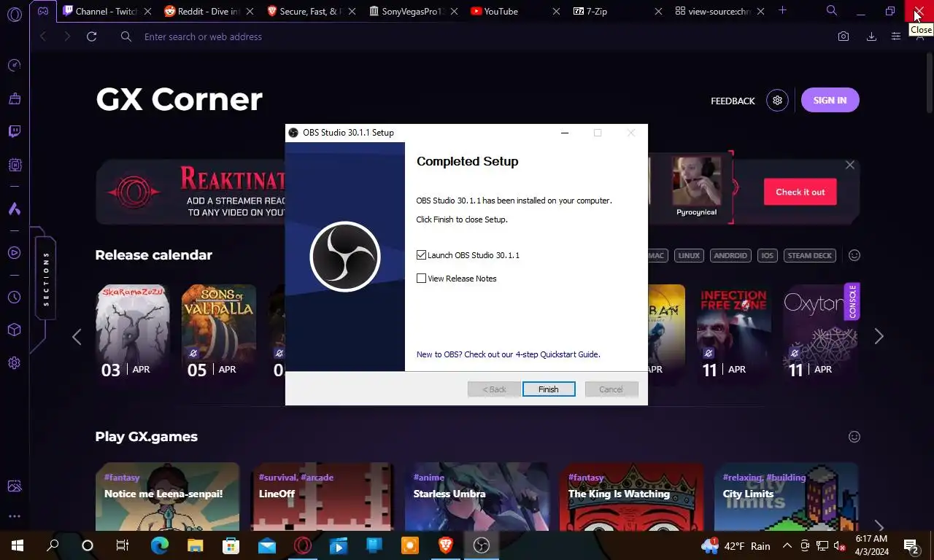Toggle the STEAM DECK platform filter
This screenshot has height=560, width=934.
point(810,255)
